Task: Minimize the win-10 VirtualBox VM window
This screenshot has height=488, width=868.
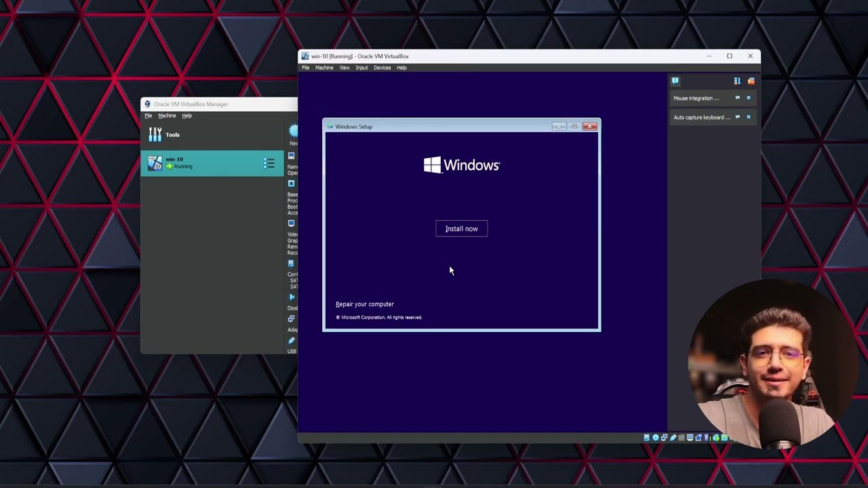Action: point(709,56)
